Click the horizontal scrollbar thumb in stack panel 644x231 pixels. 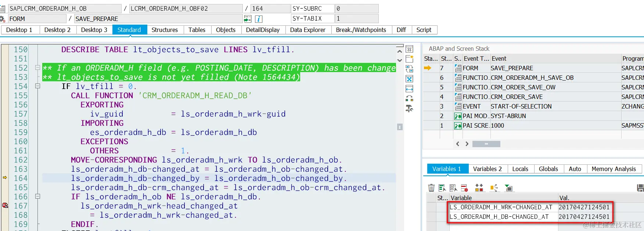tap(486, 144)
